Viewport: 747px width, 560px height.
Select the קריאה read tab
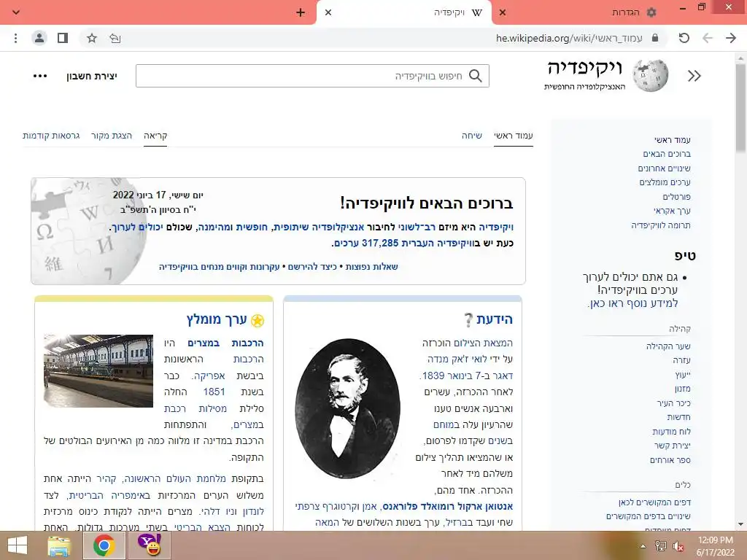point(155,136)
